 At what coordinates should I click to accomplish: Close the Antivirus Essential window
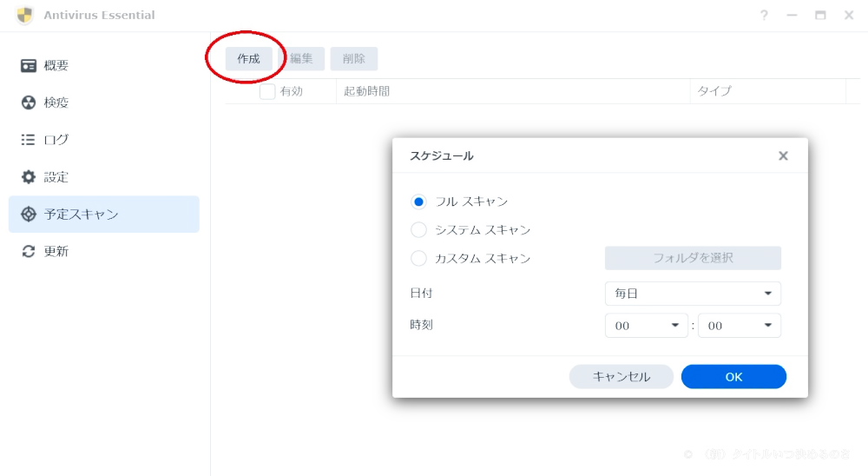(849, 15)
